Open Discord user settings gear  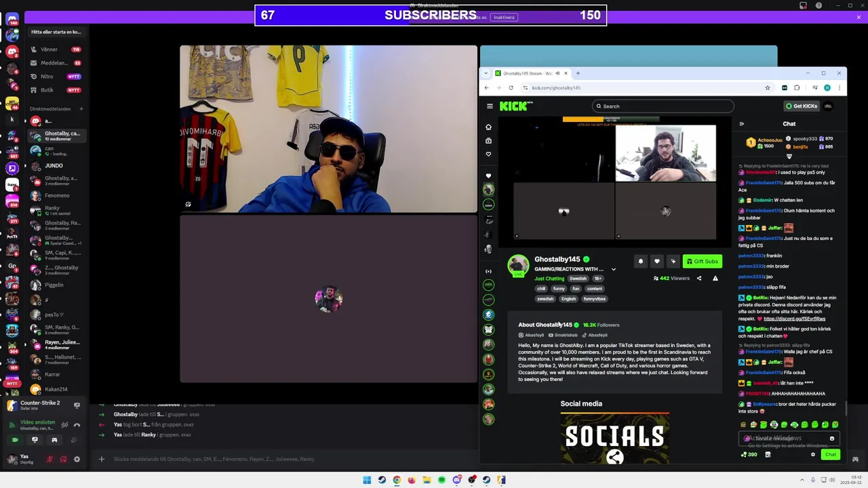77,459
